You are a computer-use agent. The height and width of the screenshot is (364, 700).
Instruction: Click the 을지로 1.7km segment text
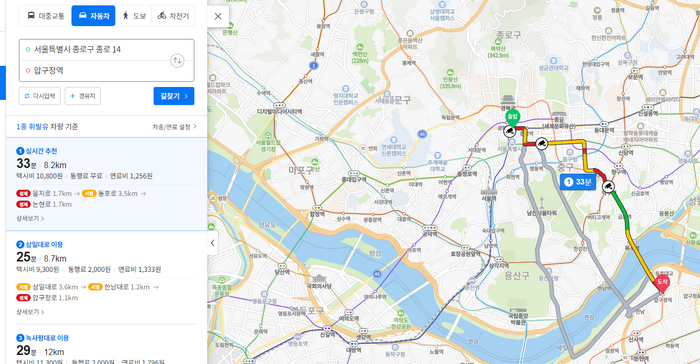(x=52, y=194)
